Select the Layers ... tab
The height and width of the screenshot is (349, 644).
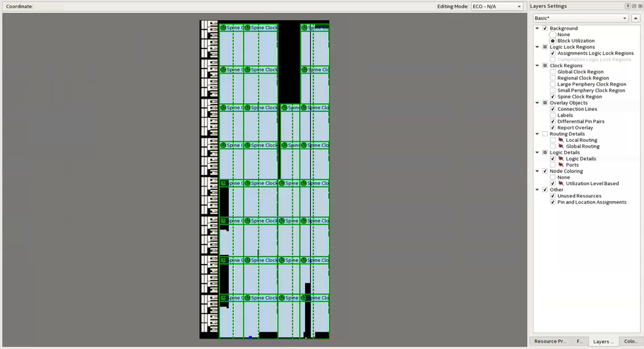[603, 341]
